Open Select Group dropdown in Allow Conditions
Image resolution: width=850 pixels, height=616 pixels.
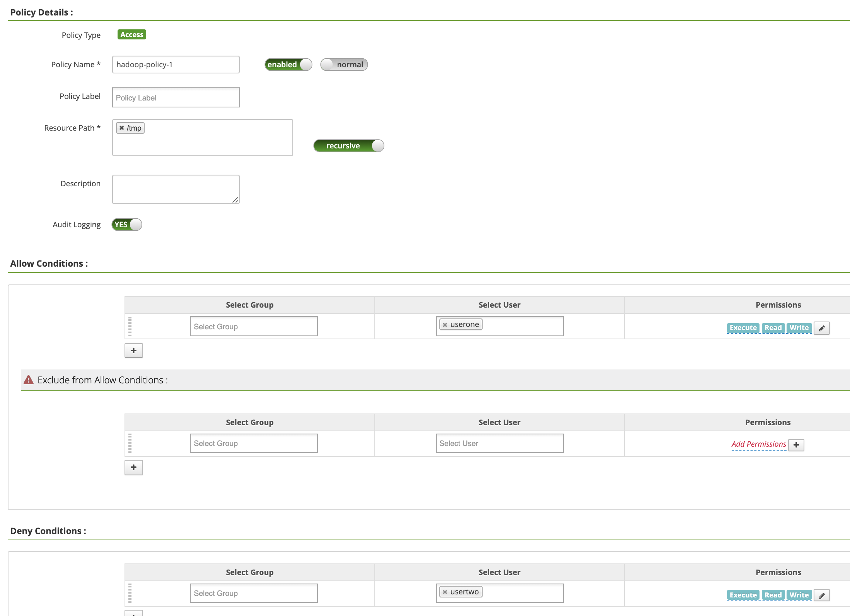[254, 327]
